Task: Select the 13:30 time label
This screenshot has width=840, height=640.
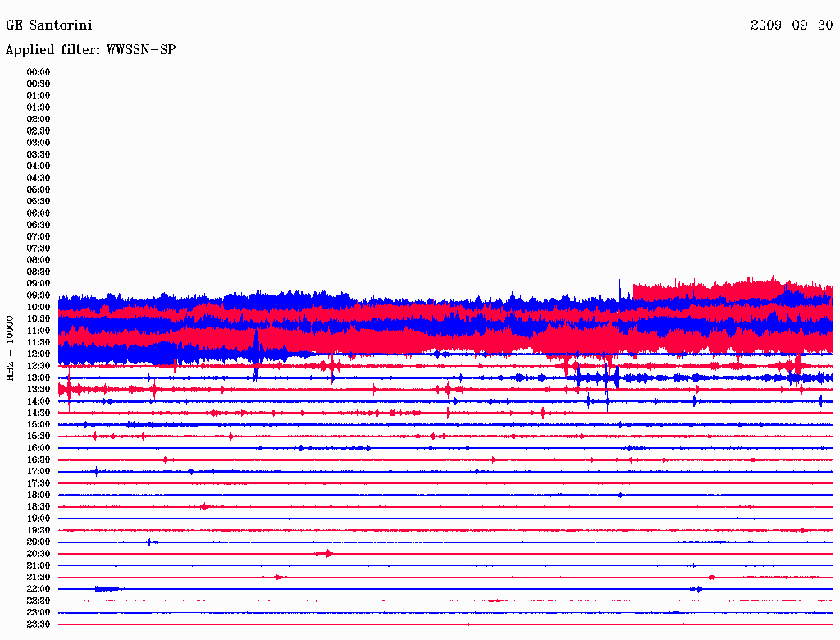Action: 39,390
